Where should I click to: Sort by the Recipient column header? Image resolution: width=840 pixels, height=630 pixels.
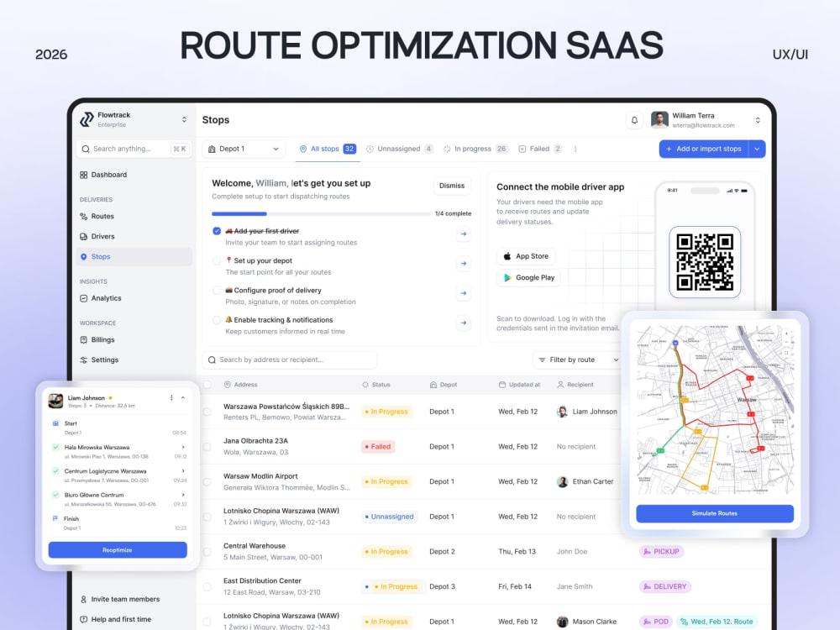pyautogui.click(x=575, y=385)
